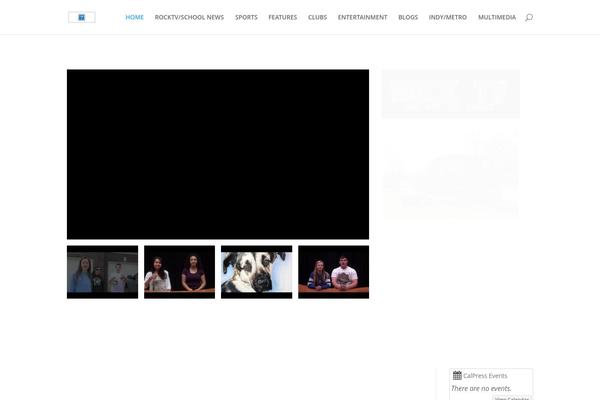600x400 pixels.
Task: Open the ENTERTAINMENT menu item
Action: coord(362,17)
